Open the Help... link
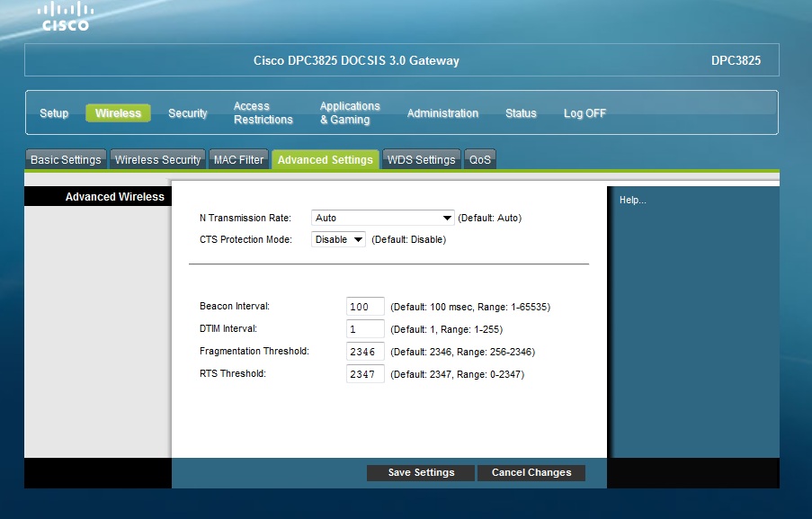The image size is (812, 519). 632,200
